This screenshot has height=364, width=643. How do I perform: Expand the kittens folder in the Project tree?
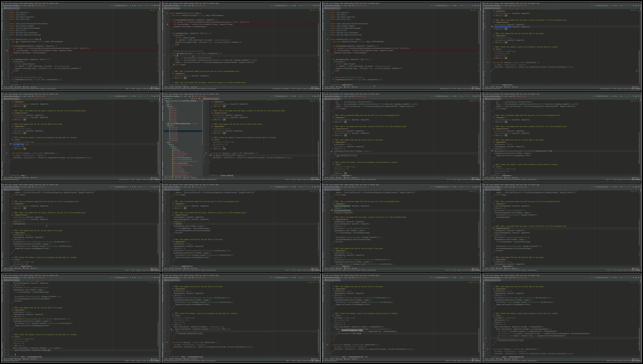[166, 107]
